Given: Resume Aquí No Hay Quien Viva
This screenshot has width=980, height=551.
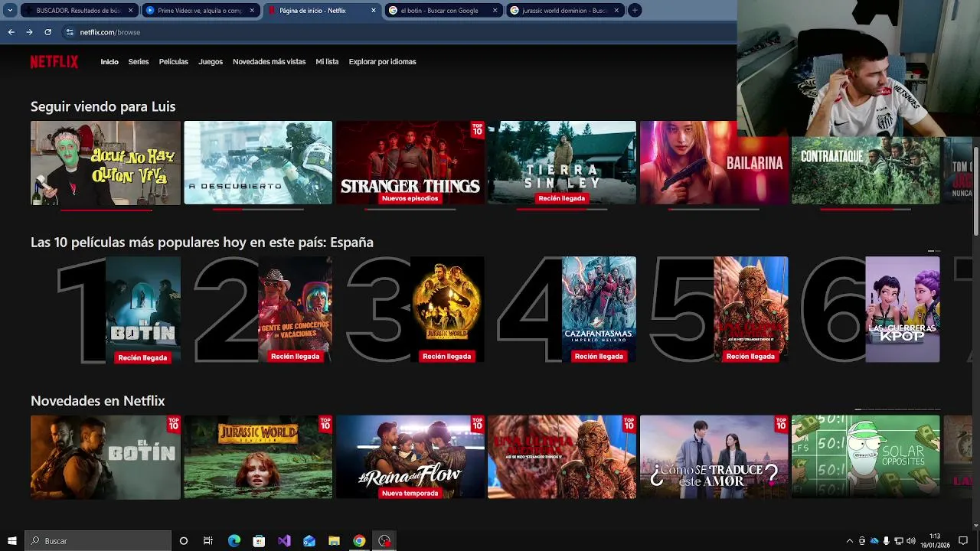Looking at the screenshot, I should click(106, 162).
